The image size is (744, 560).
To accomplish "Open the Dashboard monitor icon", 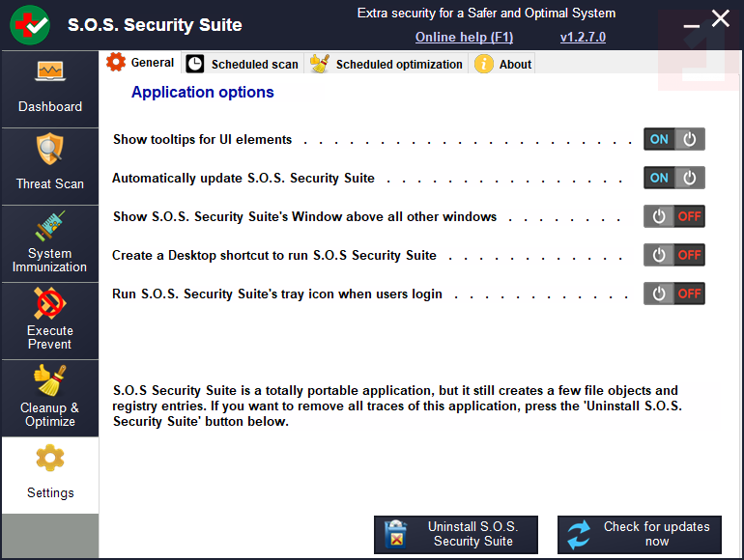I will pos(50,72).
